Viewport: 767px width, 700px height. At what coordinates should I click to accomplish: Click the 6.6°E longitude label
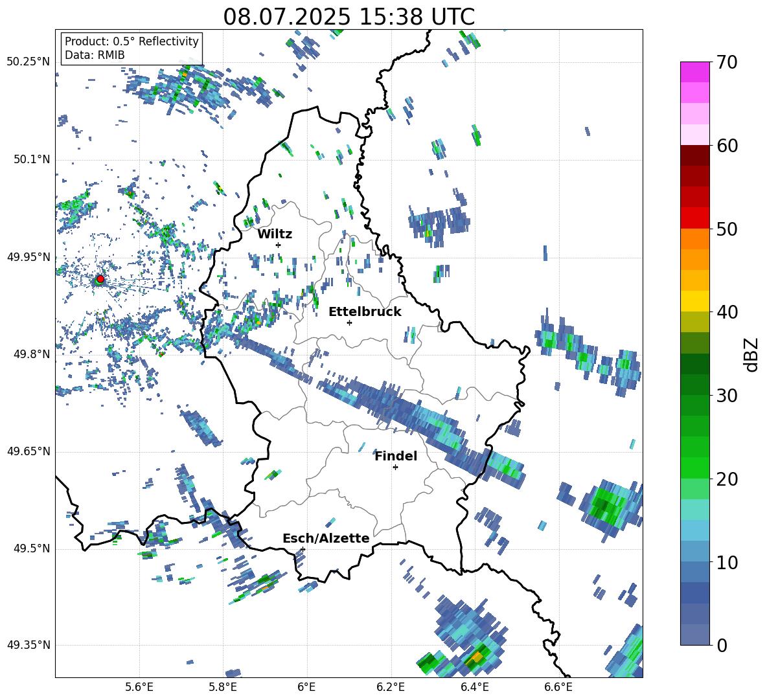coord(558,687)
